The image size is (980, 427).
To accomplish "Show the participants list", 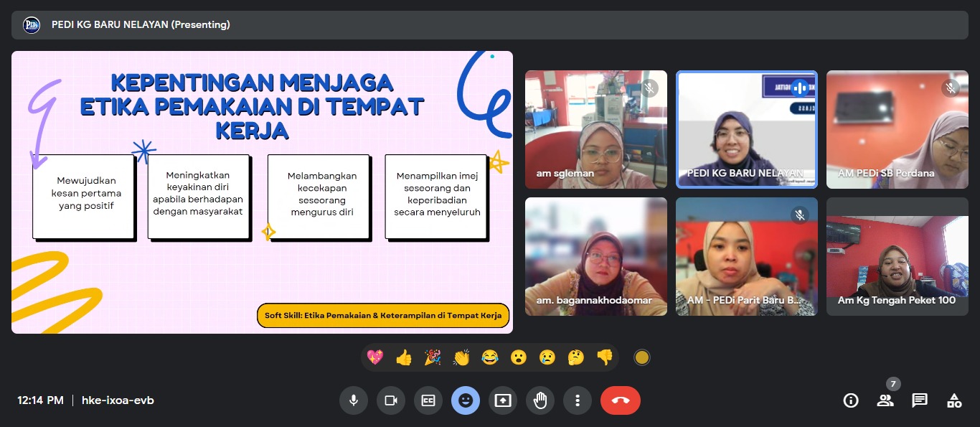I will point(885,400).
